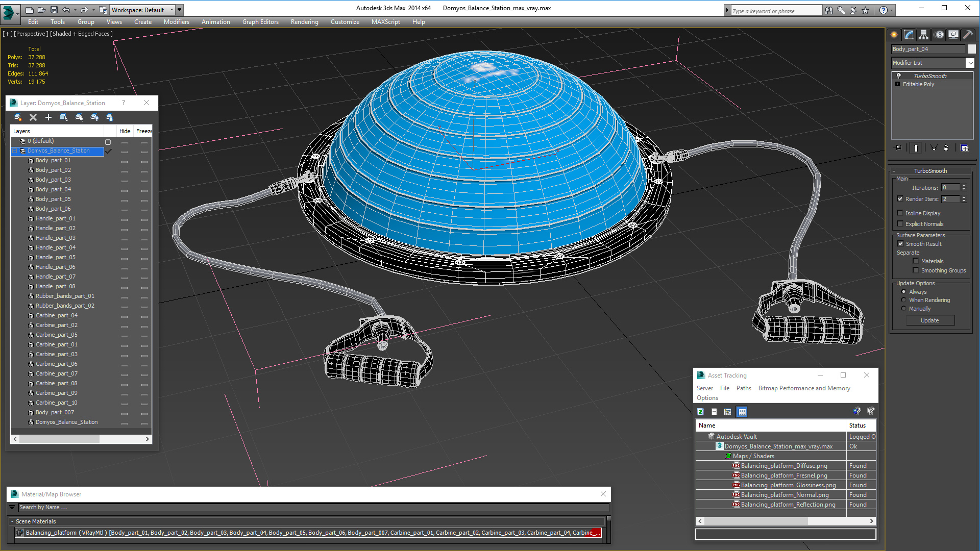Click Refresh icon in Asset Tracking
980x551 pixels.
point(700,412)
